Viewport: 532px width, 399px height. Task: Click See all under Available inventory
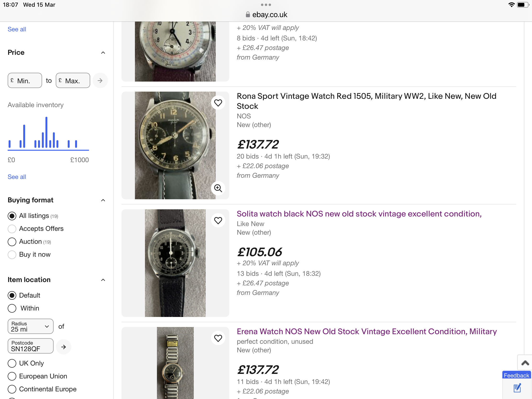tap(17, 177)
